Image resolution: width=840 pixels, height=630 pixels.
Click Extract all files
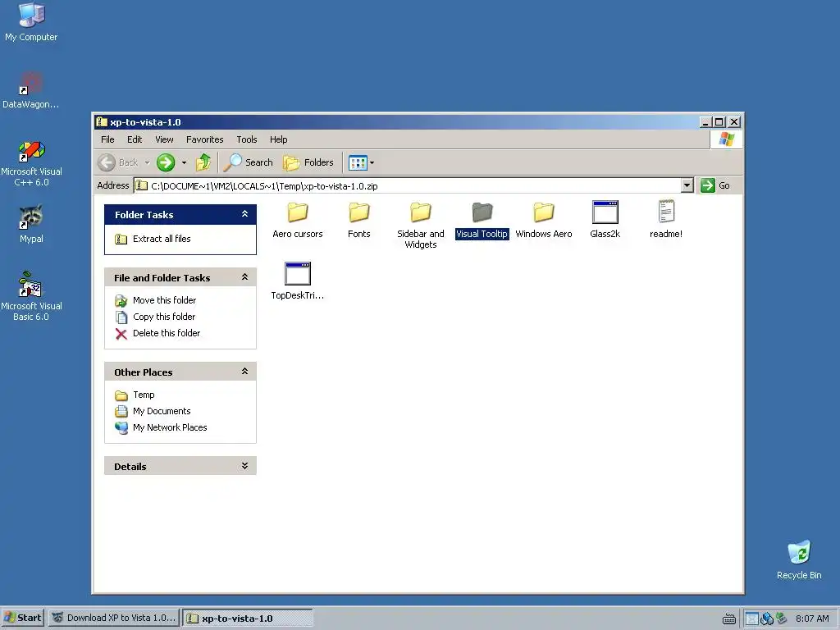pos(153,239)
